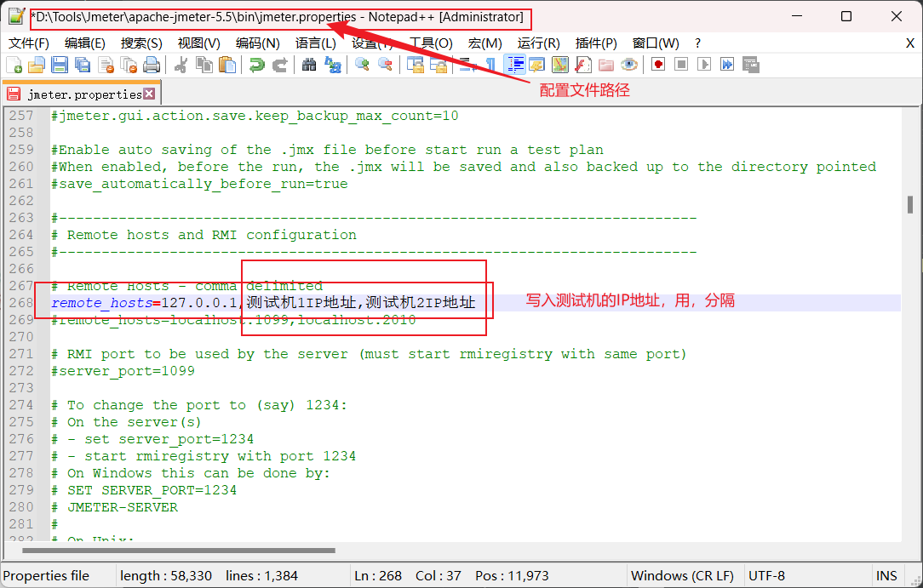
Task: Print the document using the printer icon
Action: (152, 65)
